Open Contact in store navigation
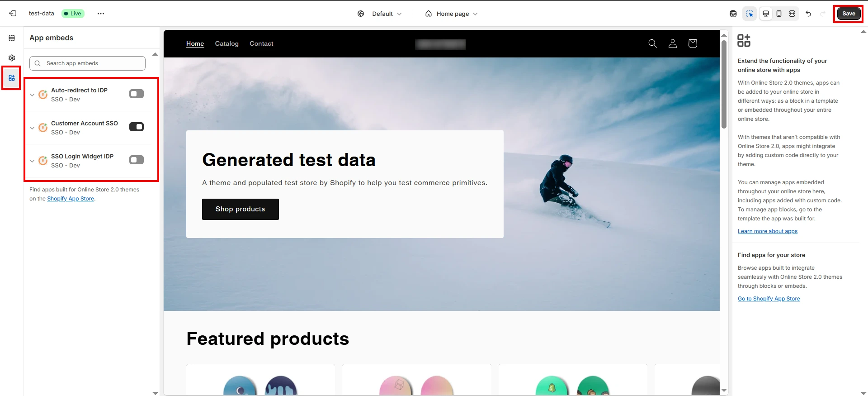The width and height of the screenshot is (868, 396). pos(261,43)
